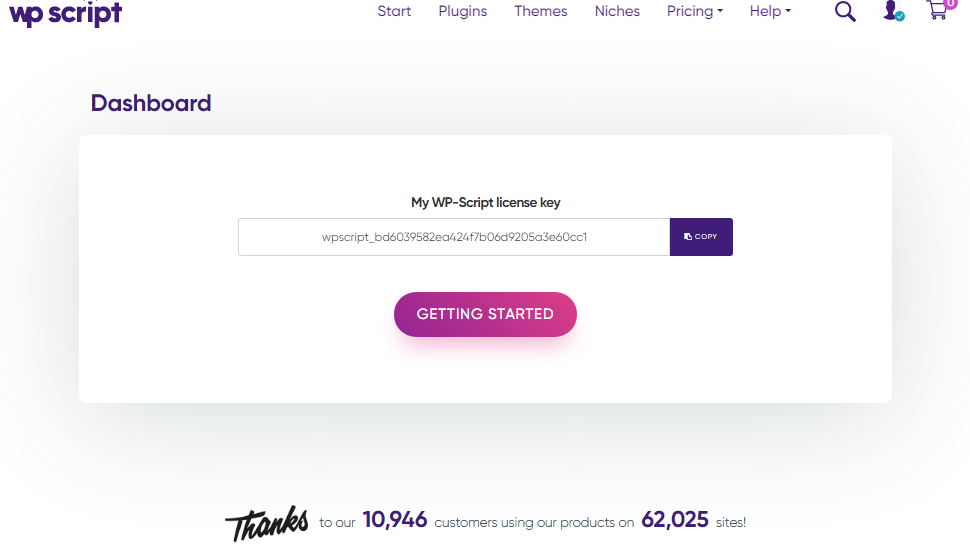The image size is (970, 547).
Task: Click the Dashboard page heading
Action: 151,103
